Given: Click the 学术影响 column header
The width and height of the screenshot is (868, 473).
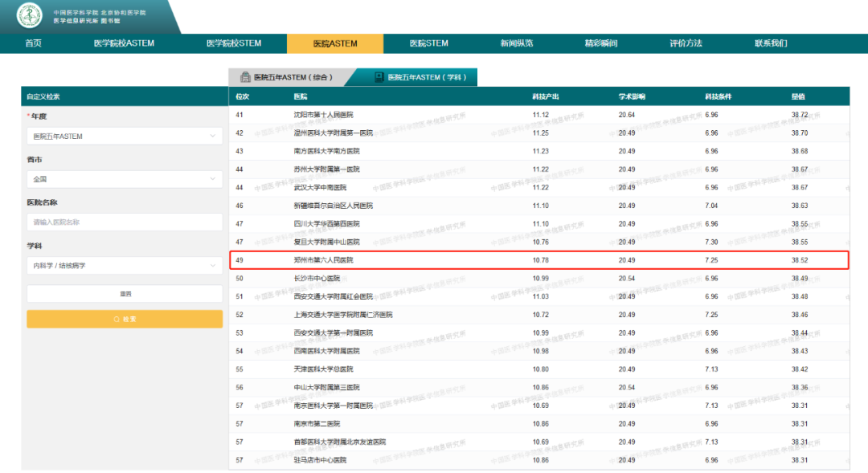Looking at the screenshot, I should 632,96.
